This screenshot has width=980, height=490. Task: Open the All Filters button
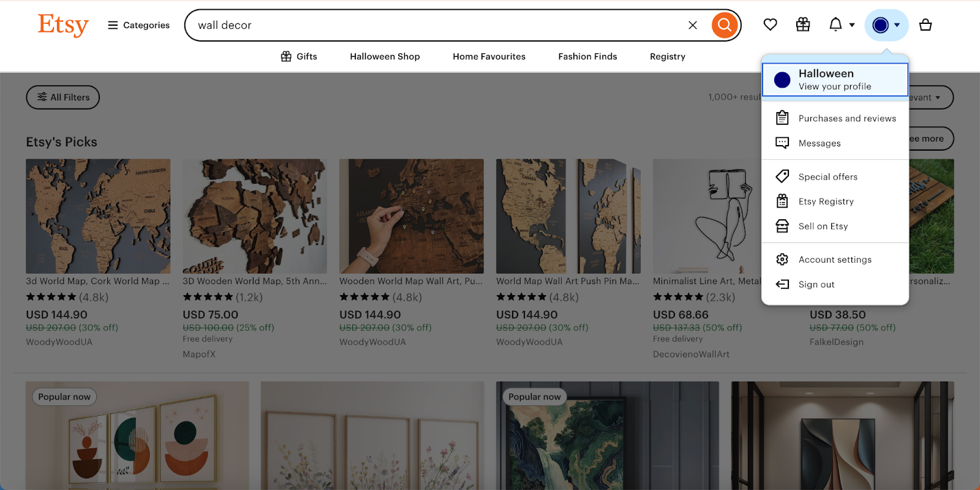pyautogui.click(x=62, y=97)
